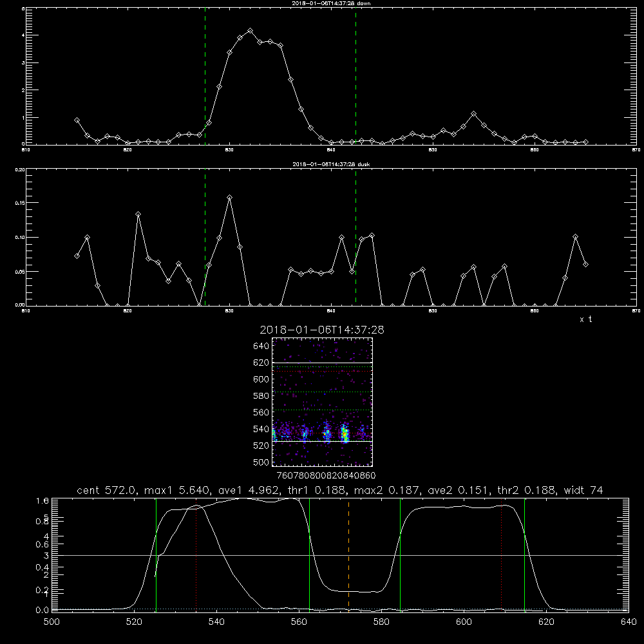Click the top plot title ending in "dawn"
Viewport: 644px width, 644px height.
point(331,3)
